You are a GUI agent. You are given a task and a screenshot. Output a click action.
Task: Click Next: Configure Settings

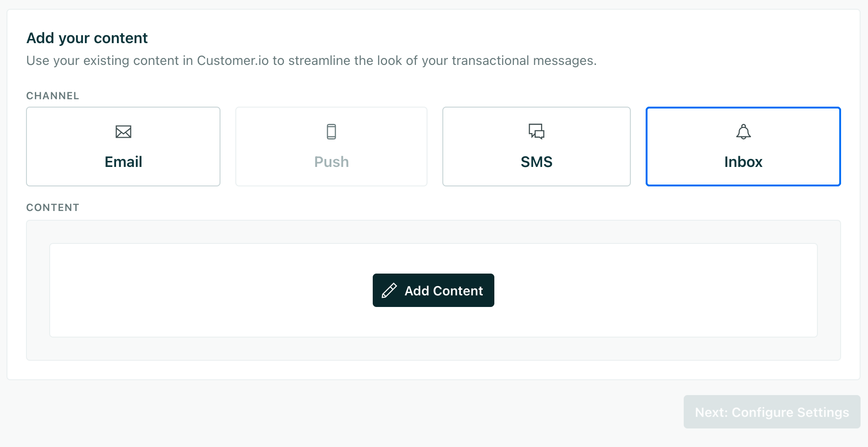(771, 412)
